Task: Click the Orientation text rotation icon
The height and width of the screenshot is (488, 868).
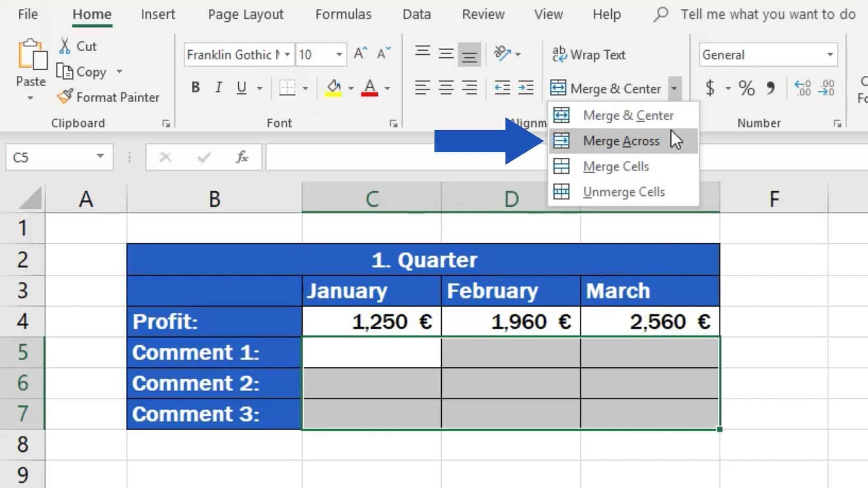Action: coord(502,54)
